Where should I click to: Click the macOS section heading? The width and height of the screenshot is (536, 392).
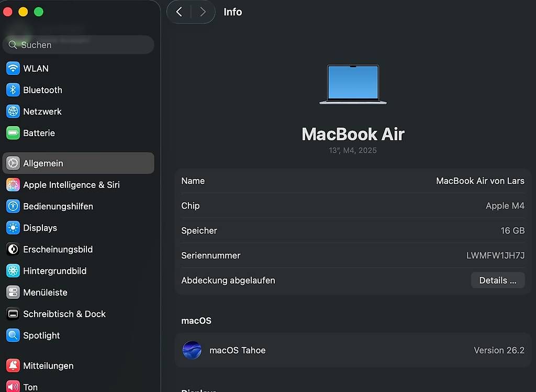coord(196,321)
